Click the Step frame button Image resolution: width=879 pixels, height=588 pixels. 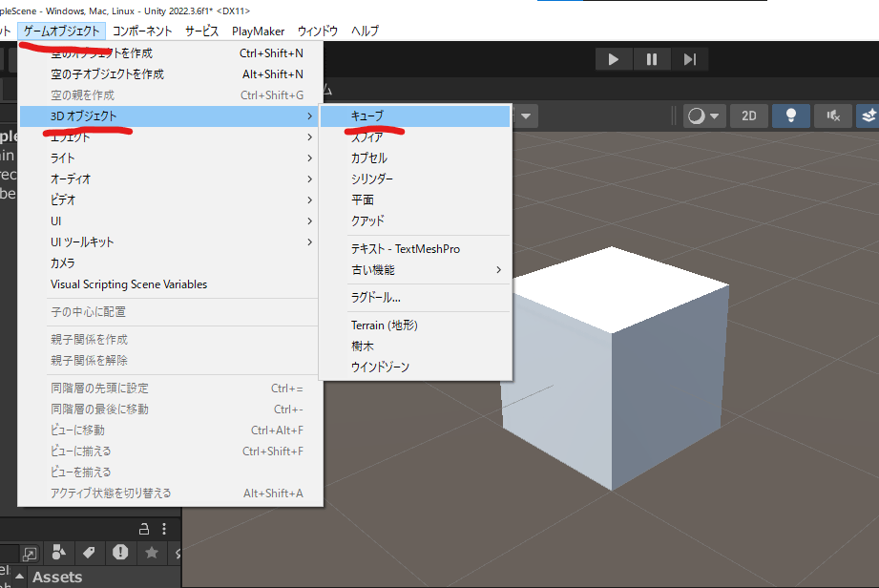click(x=690, y=59)
